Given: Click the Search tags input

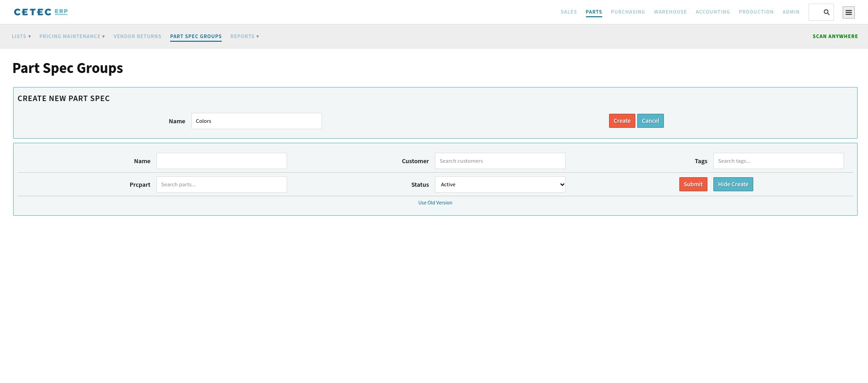Looking at the screenshot, I should click(x=779, y=161).
